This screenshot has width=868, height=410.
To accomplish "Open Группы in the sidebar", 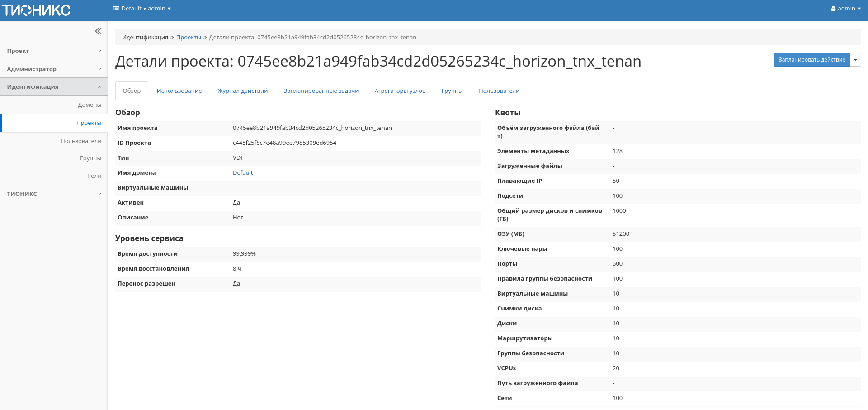I will tap(90, 158).
